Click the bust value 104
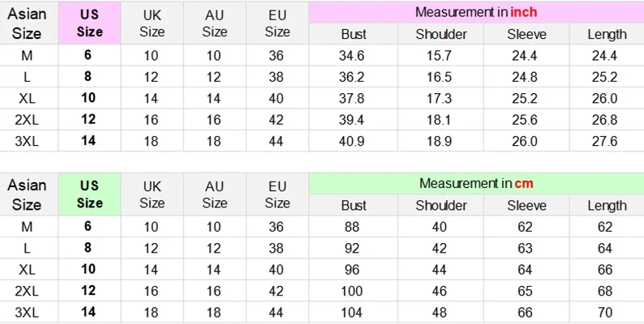Viewport: 644px width, 324px height. (354, 312)
